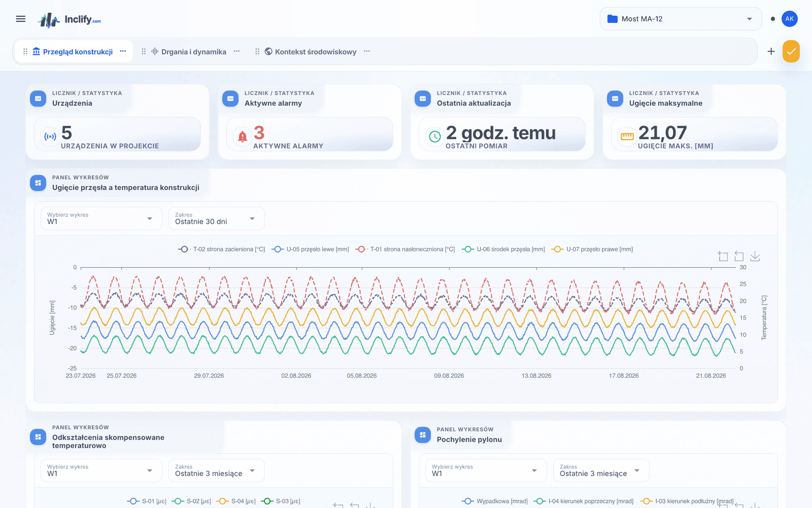Toggle U-06 środek przęsła series
This screenshot has width=812, height=508.
[503, 249]
